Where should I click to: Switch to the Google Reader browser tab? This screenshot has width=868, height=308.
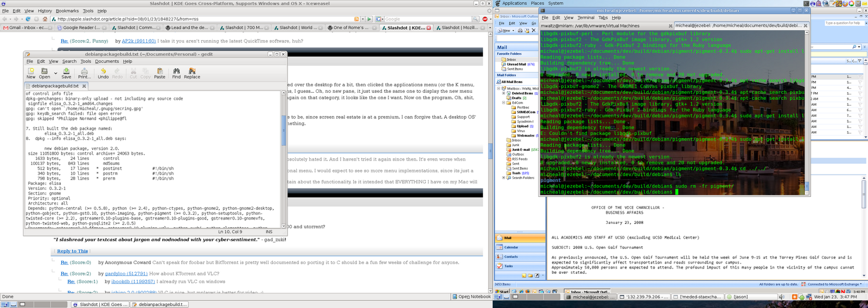pos(81,28)
